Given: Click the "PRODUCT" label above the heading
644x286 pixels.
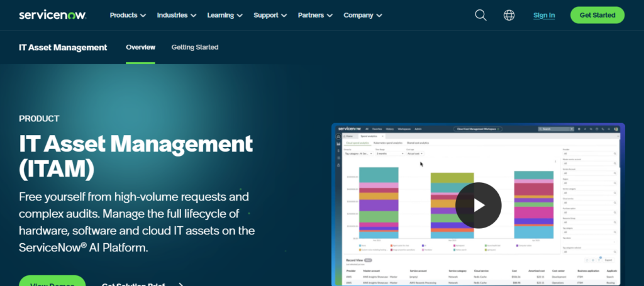Looking at the screenshot, I should click(39, 119).
